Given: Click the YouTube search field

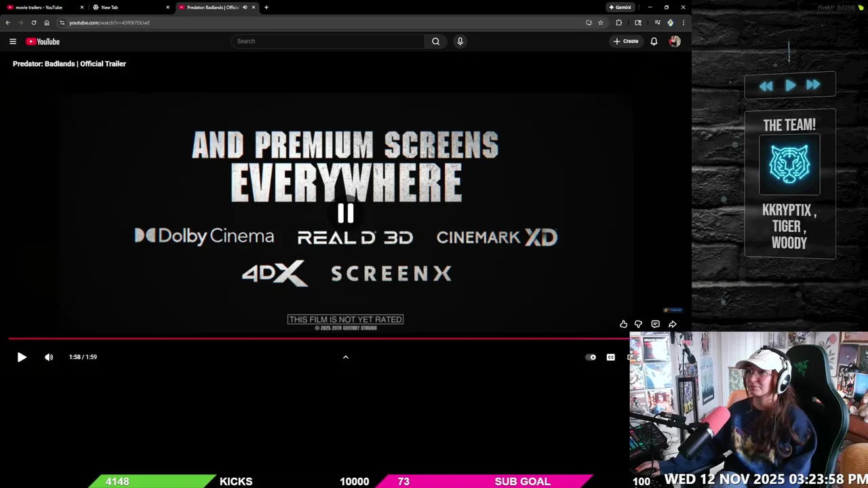Looking at the screenshot, I should (328, 41).
